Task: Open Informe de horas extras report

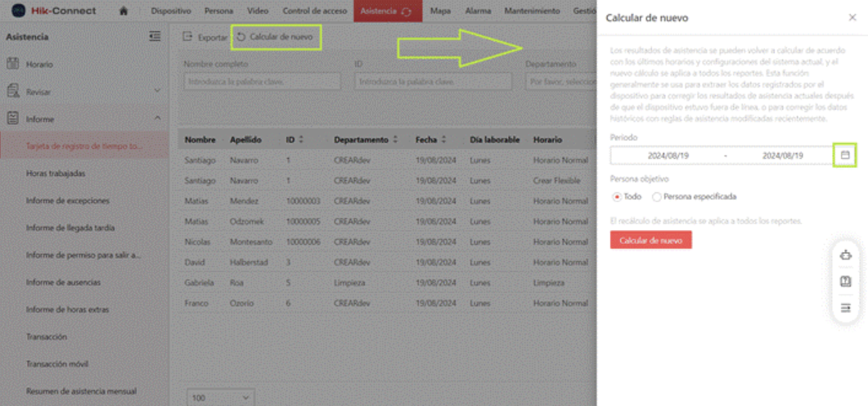Action: click(68, 309)
